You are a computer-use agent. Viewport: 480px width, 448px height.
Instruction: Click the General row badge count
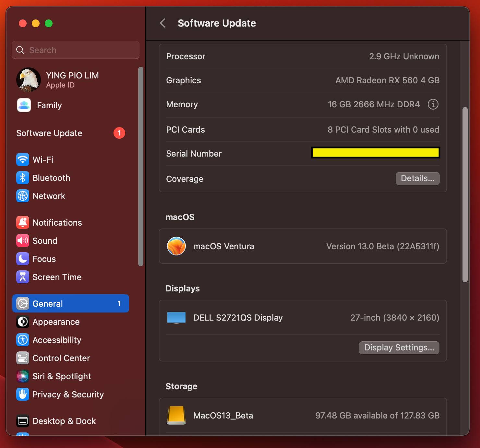click(x=119, y=303)
